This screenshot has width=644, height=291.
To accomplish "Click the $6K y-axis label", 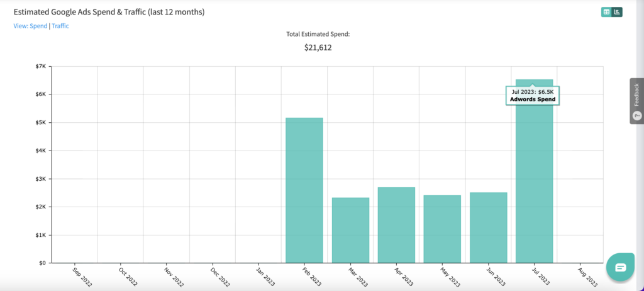I will coord(41,94).
